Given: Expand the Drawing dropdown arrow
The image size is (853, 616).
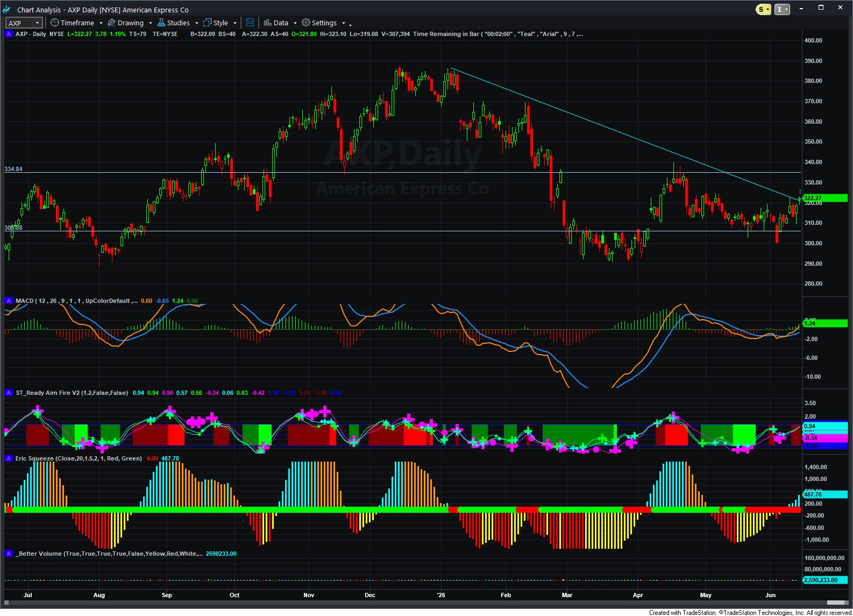Looking at the screenshot, I should [151, 23].
